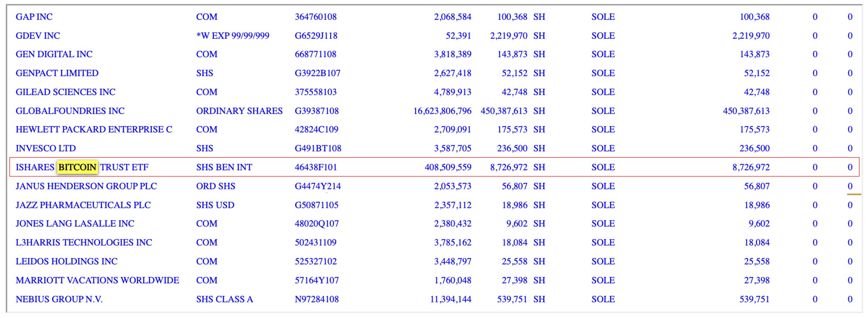This screenshot has height=318, width=868.
Task: Click CUSIP 48020Q107 for Jones Lang LaSalle
Action: click(316, 224)
